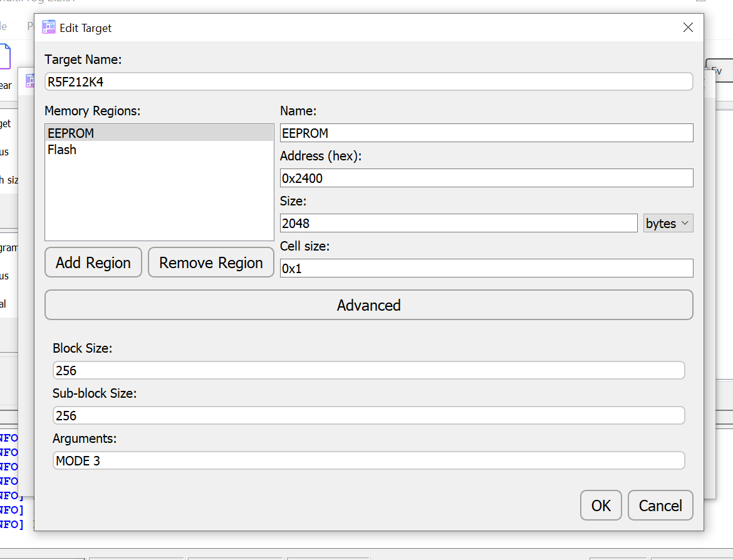Click the Arguments field showing MODE 3
Image resolution: width=733 pixels, height=560 pixels.
click(368, 460)
